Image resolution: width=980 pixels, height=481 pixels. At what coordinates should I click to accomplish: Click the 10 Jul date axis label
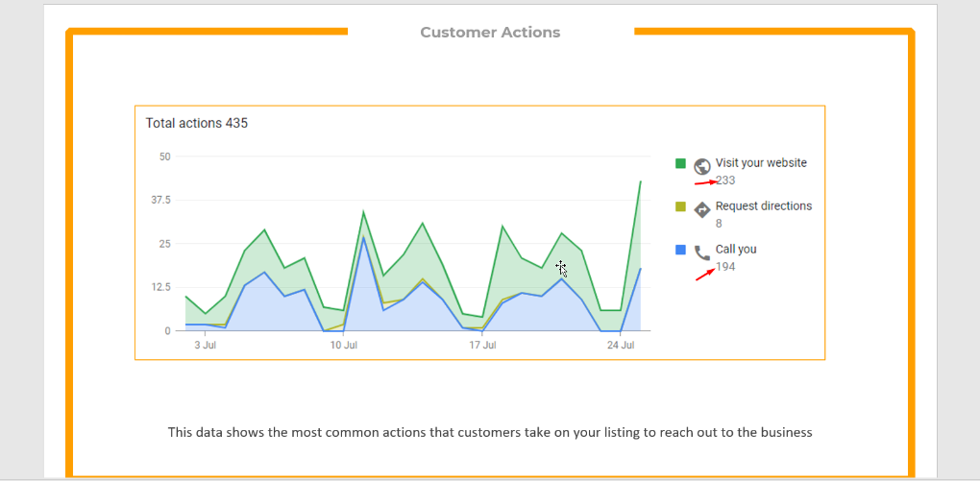[x=344, y=345]
